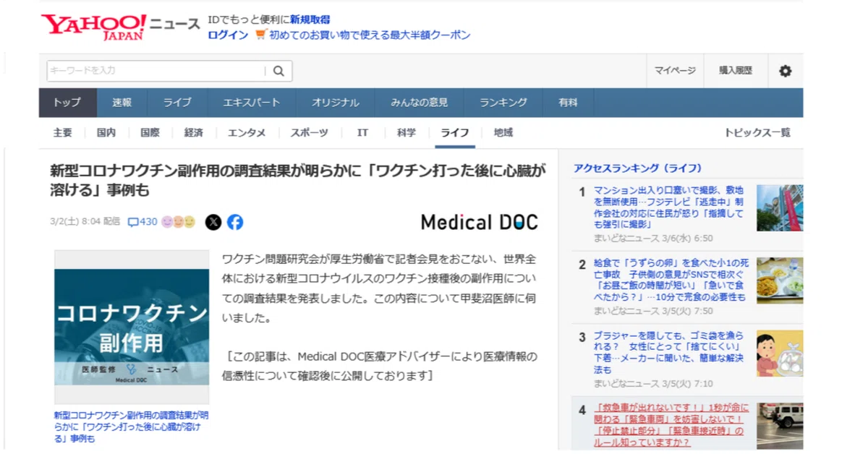The height and width of the screenshot is (454, 868).
Task: Select the 国内 category
Action: (106, 133)
